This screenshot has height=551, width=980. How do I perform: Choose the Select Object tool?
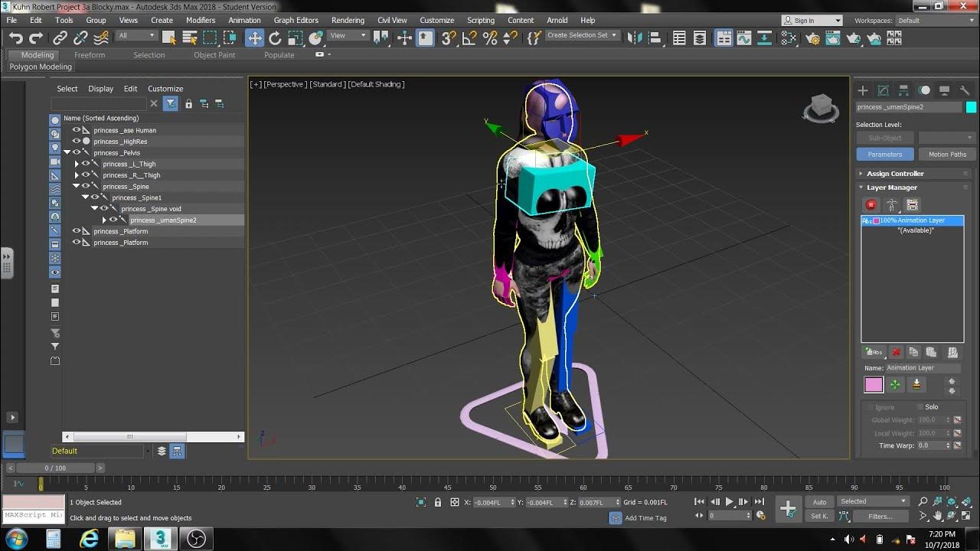(169, 37)
